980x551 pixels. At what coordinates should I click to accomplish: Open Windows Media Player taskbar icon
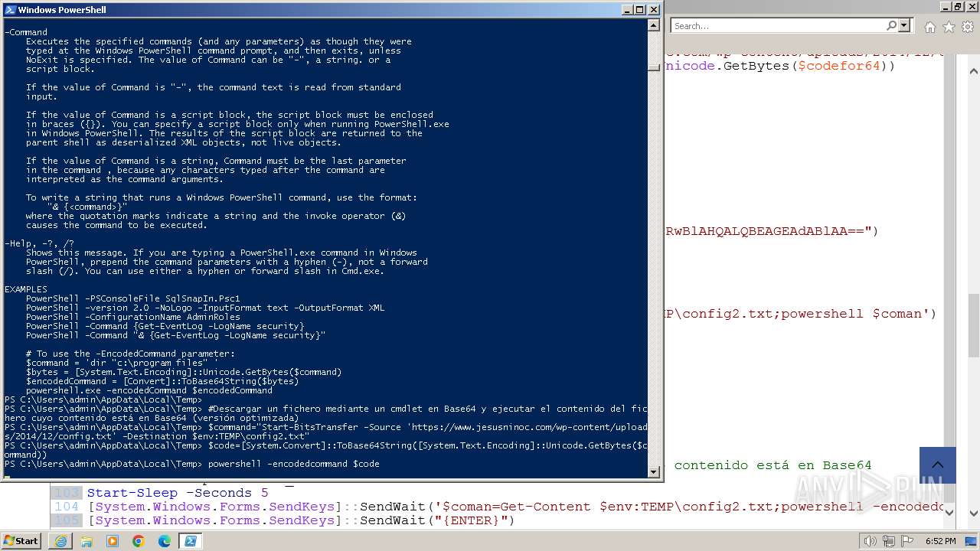tap(113, 541)
